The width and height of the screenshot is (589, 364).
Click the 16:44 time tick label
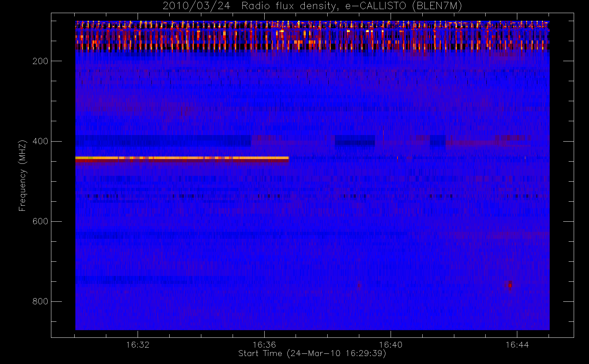pos(517,345)
